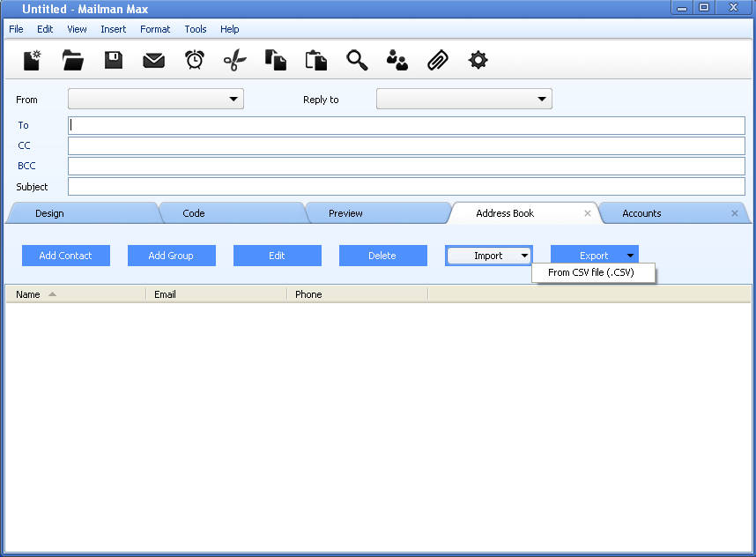This screenshot has width=756, height=557.
Task: Open settings with the gear icon
Action: 478,60
